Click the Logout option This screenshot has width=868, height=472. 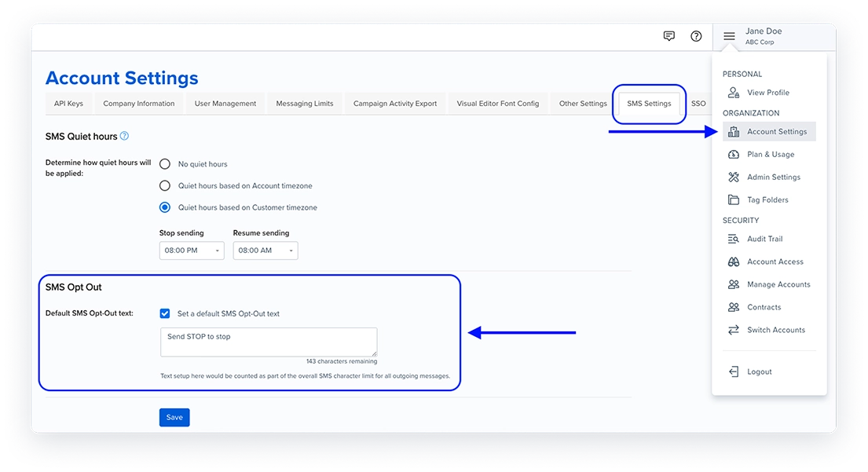click(759, 372)
